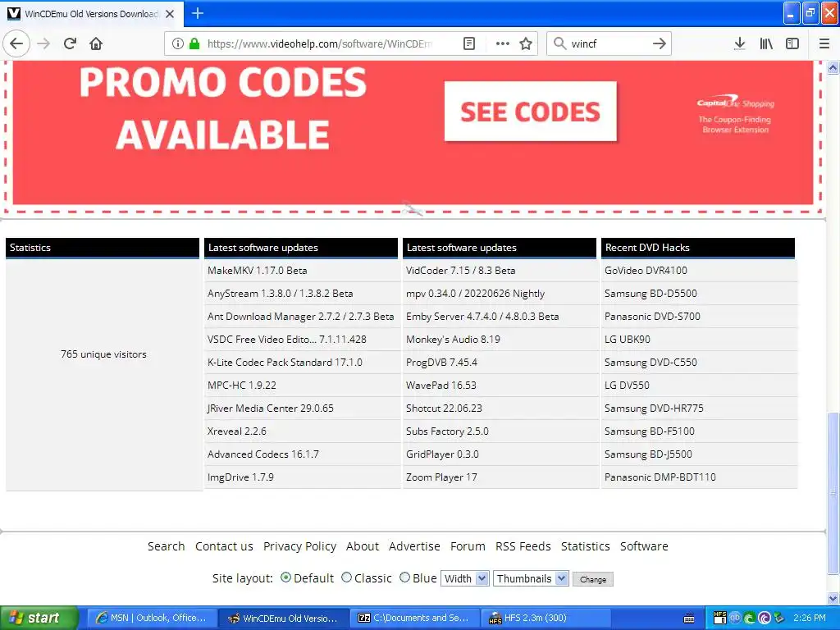Select the Default site layout radio
840x630 pixels.
tap(285, 577)
